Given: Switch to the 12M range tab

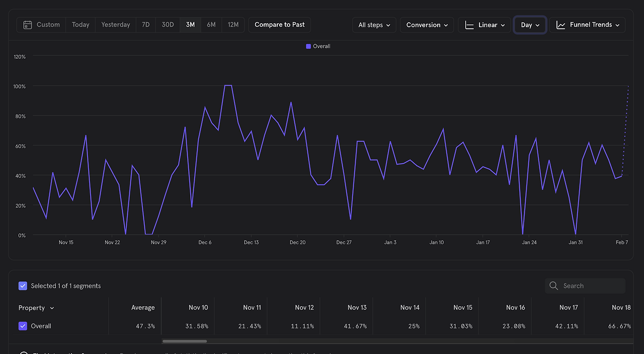Looking at the screenshot, I should point(233,25).
